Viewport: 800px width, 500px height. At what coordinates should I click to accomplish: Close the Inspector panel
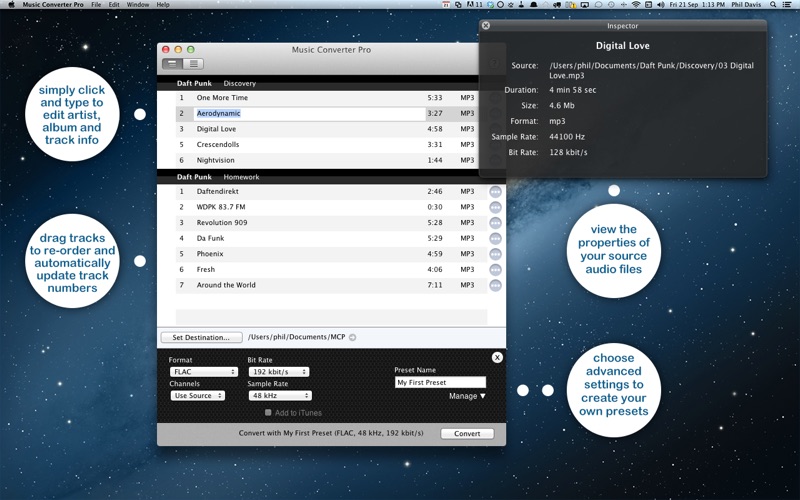coord(486,25)
